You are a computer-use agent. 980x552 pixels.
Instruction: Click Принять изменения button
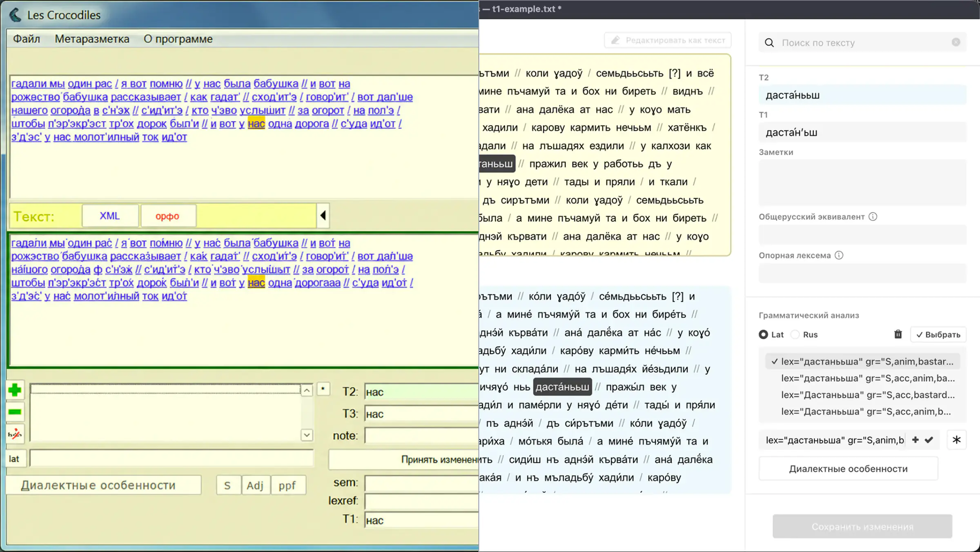click(x=404, y=460)
